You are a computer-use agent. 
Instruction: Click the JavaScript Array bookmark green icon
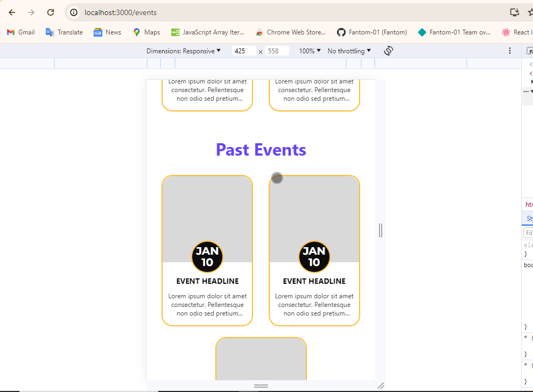(176, 32)
